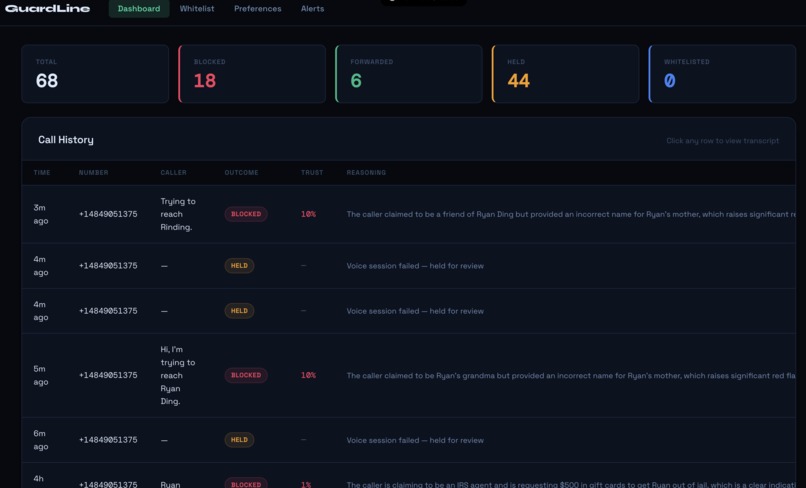
Task: Click the BLOCKED badge in the 5m ago row
Action: pos(246,375)
